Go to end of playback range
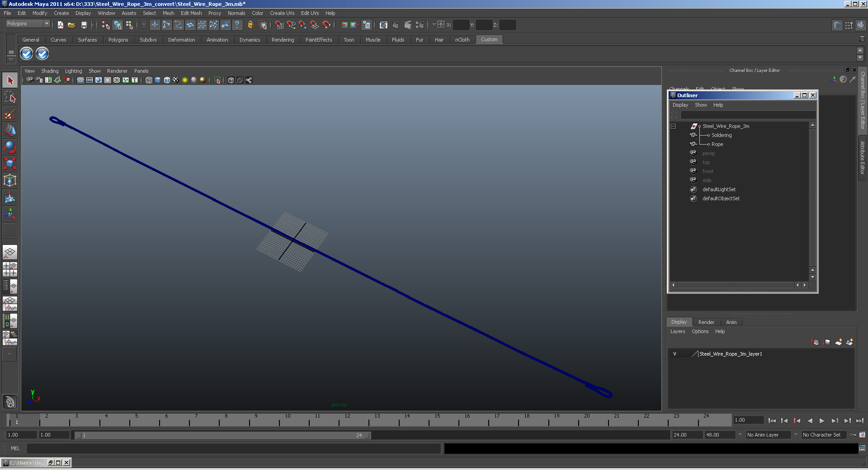This screenshot has height=470, width=868. tap(859, 421)
